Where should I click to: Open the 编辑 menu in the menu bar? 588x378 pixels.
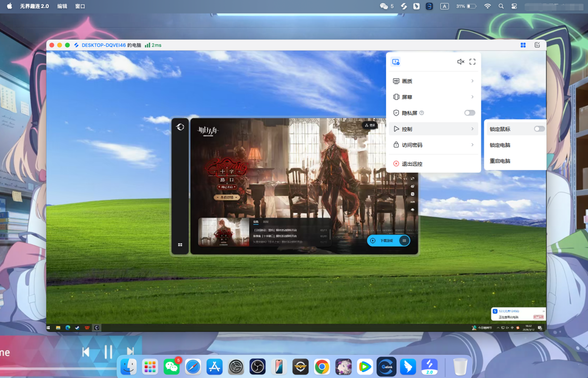(62, 7)
